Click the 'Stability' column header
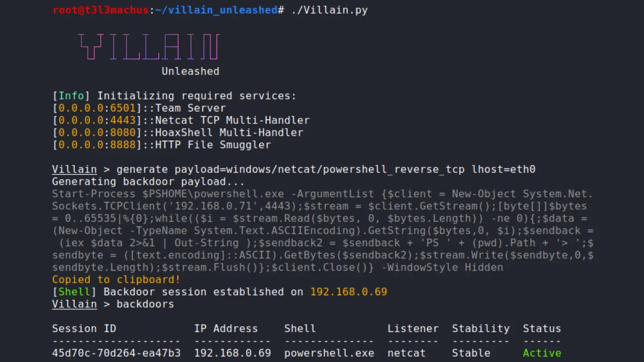The height and width of the screenshot is (362, 644). click(x=481, y=329)
